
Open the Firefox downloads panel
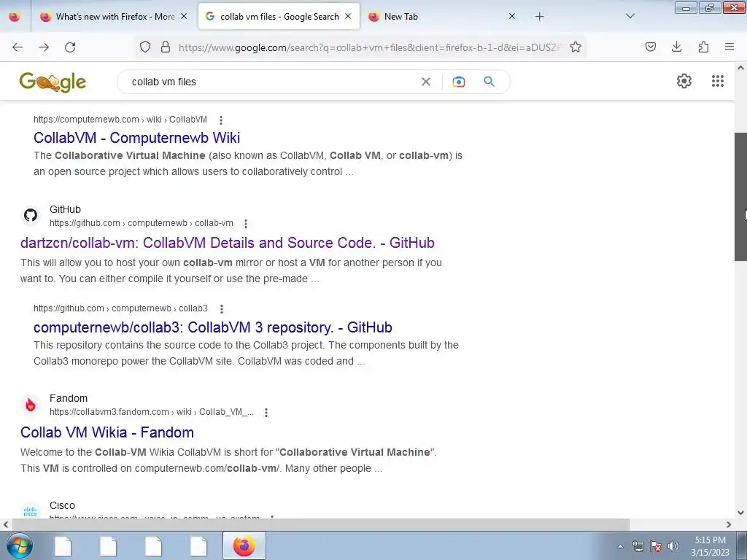click(x=676, y=47)
